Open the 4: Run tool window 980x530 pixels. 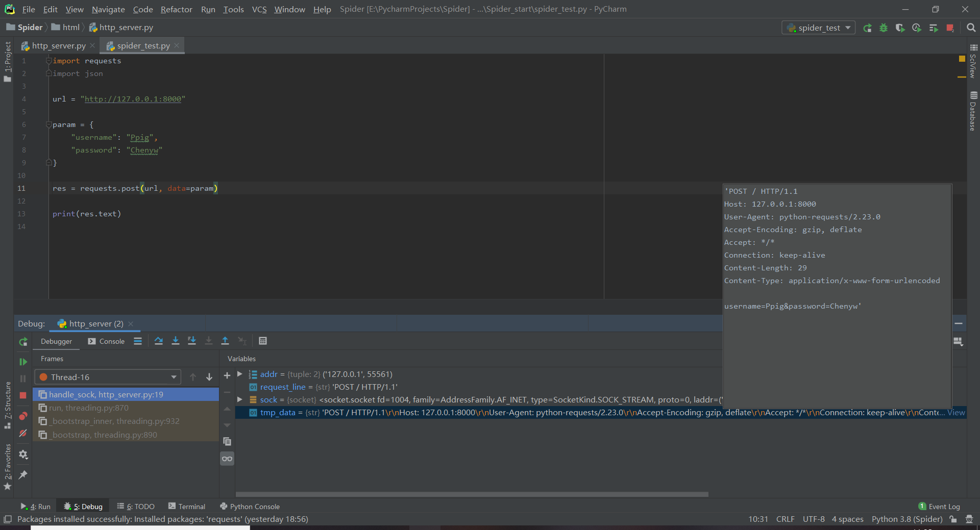(35, 507)
